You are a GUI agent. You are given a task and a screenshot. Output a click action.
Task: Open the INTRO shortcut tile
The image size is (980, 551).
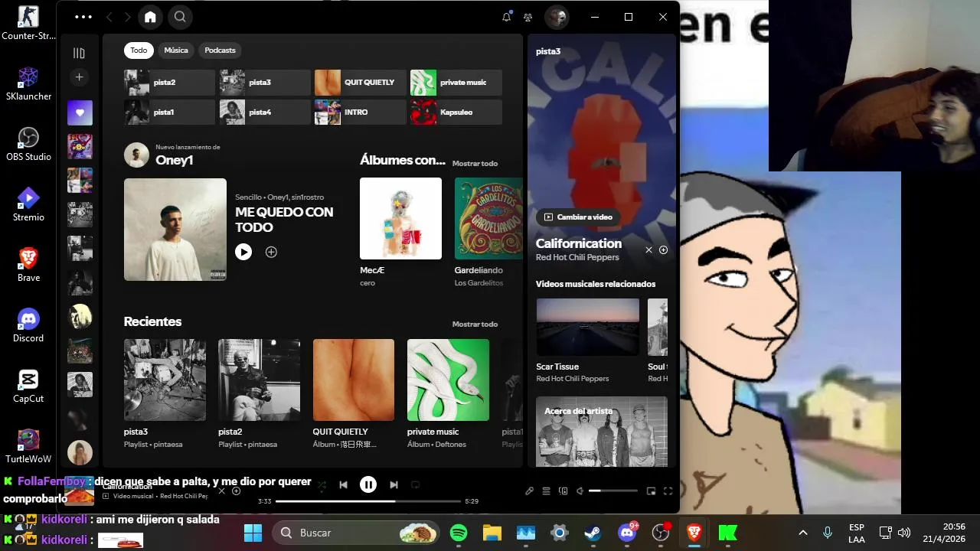(x=360, y=112)
